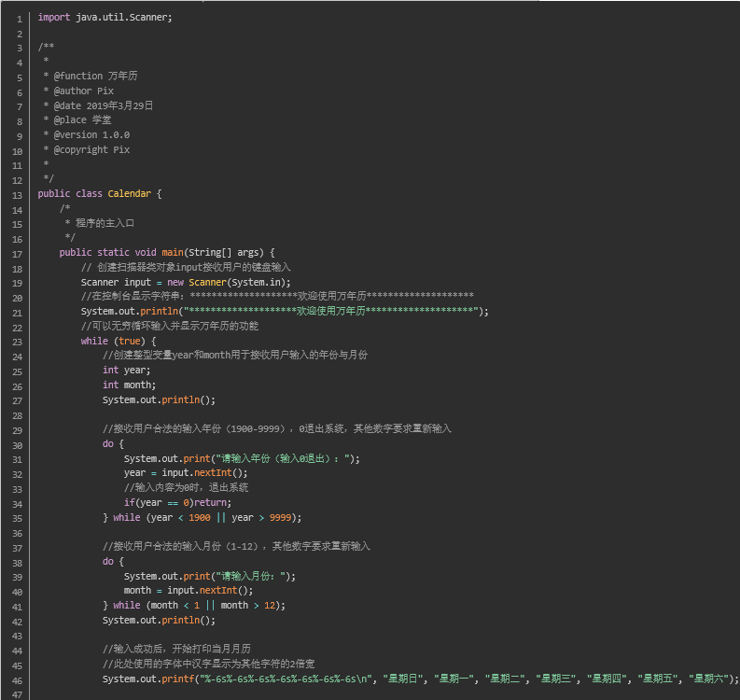The image size is (740, 700).
Task: Click line number 30 in gutter
Action: point(18,445)
